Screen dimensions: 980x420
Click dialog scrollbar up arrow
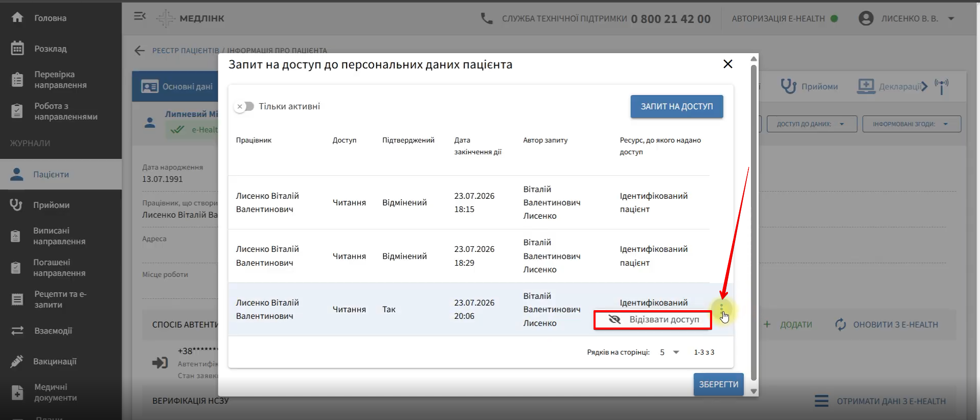pos(754,59)
